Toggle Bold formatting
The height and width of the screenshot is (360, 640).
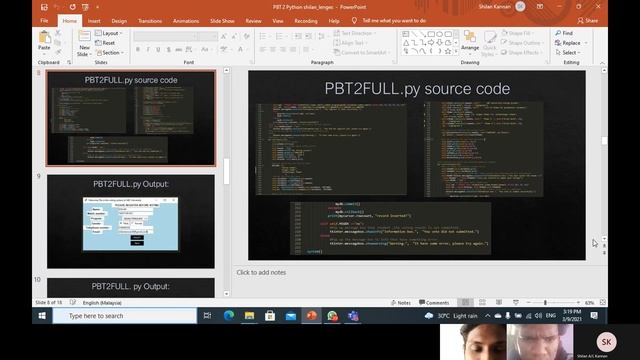[x=138, y=49]
